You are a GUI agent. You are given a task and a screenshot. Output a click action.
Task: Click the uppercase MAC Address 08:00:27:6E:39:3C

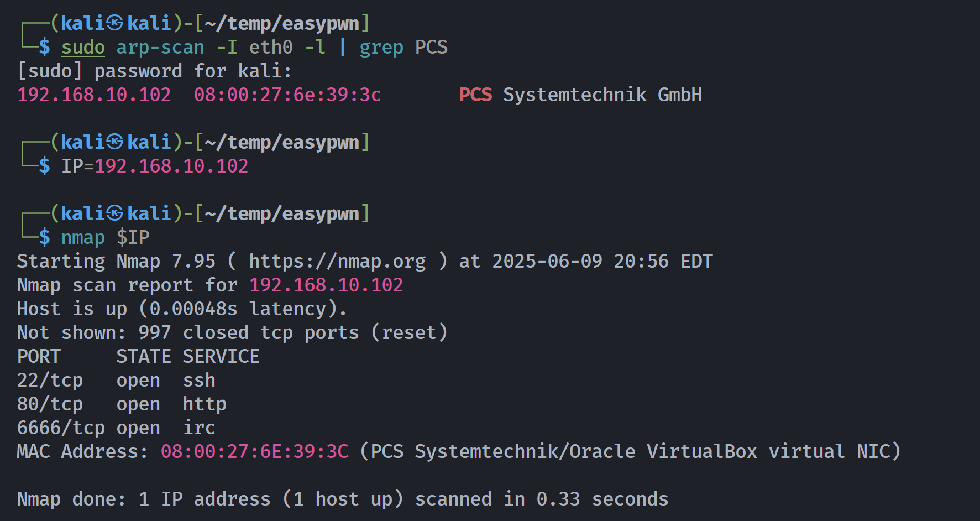[255, 452]
